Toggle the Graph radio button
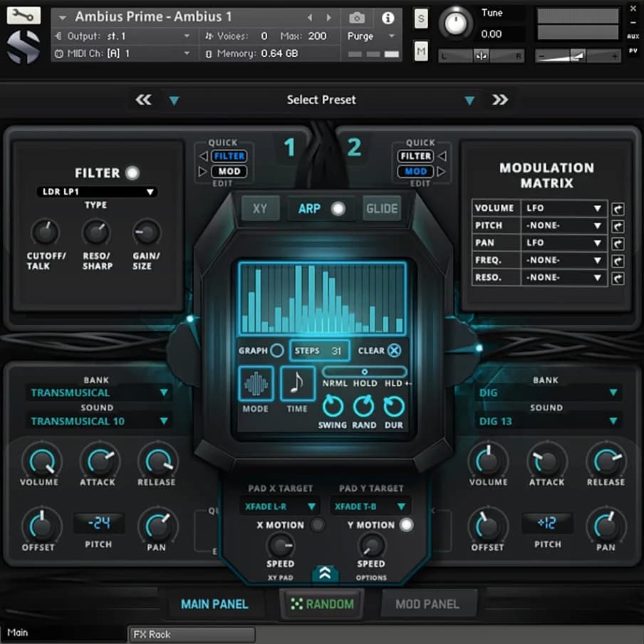 (x=277, y=350)
